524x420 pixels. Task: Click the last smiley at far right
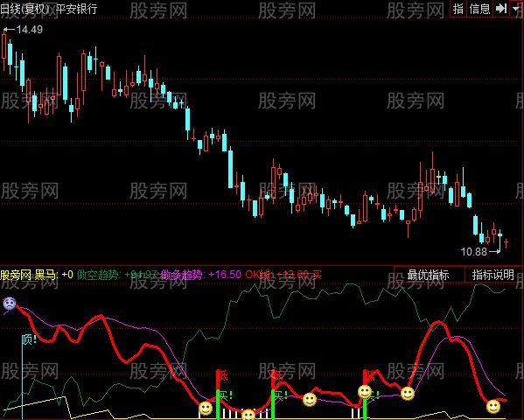point(493,407)
